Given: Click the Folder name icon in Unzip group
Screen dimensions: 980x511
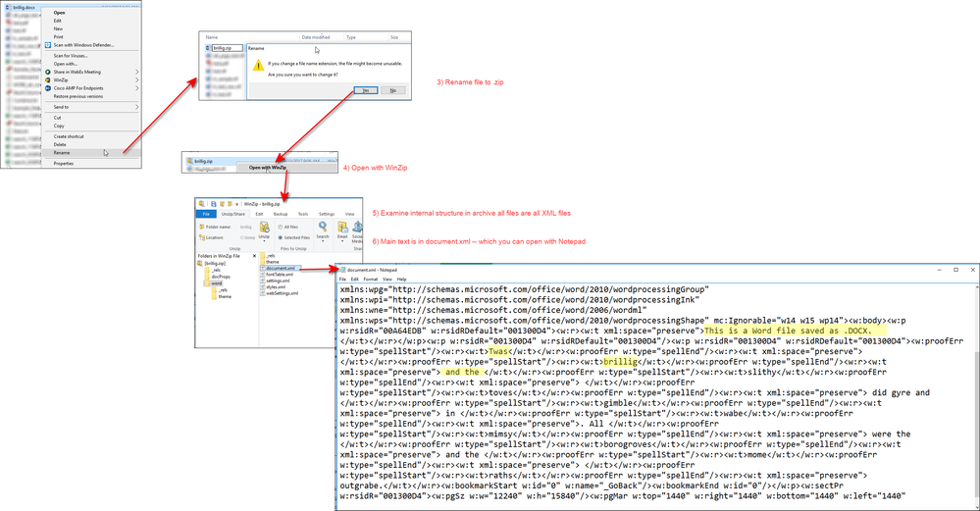Looking at the screenshot, I should tap(202, 227).
